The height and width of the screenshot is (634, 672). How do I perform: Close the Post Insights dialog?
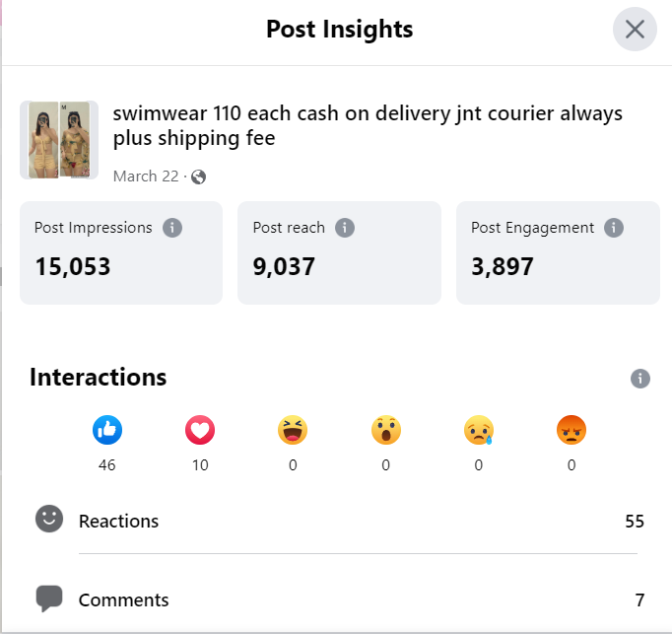pos(635,30)
